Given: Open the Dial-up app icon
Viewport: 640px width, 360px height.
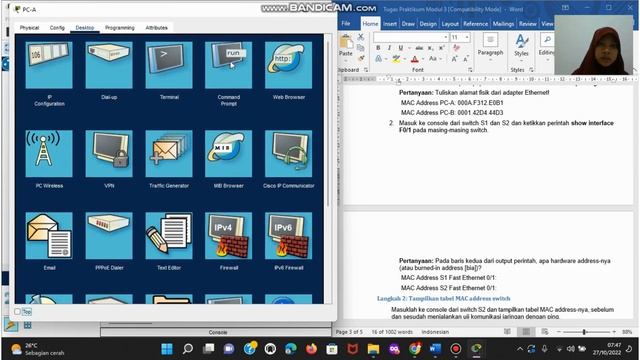Looking at the screenshot, I should (x=109, y=65).
